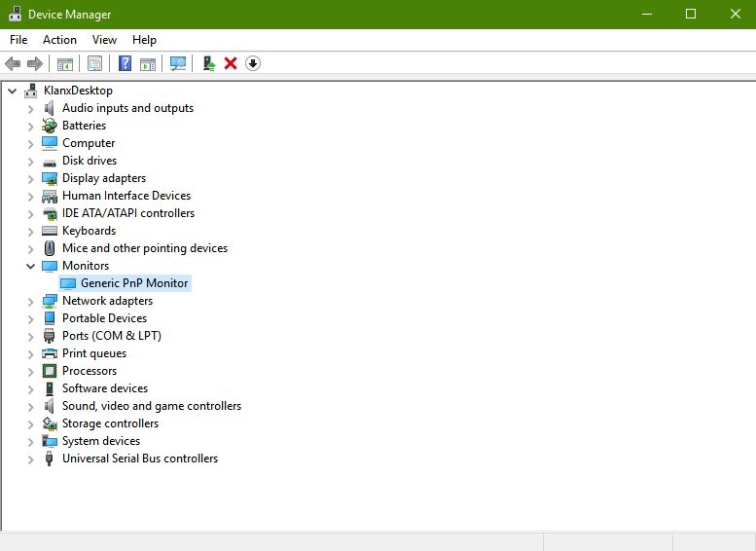Select the Monitors text label
Viewport: 756px width, 551px height.
pos(86,266)
